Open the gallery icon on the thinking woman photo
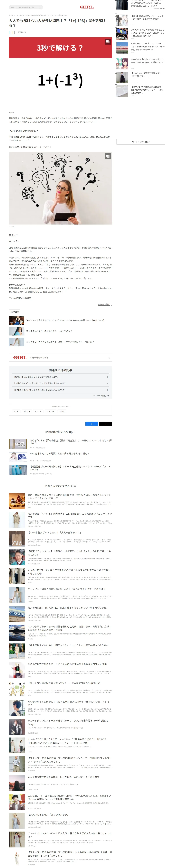 [107, 156]
